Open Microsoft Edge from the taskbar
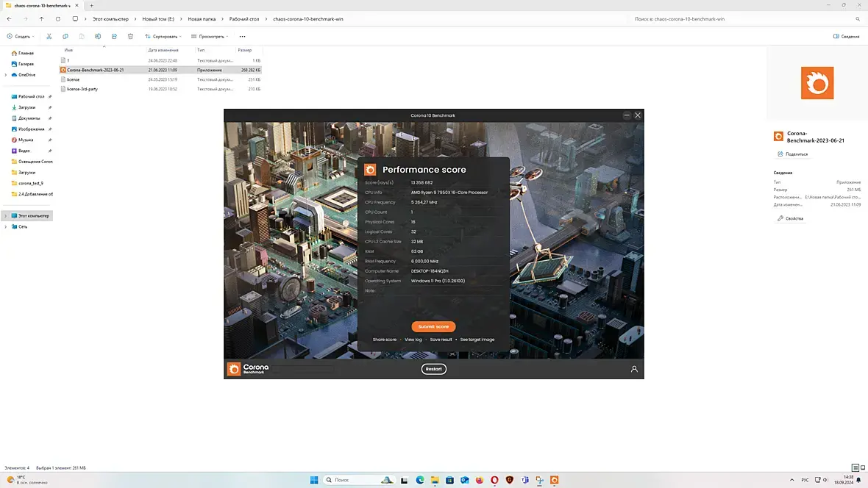The width and height of the screenshot is (868, 488). click(x=419, y=480)
